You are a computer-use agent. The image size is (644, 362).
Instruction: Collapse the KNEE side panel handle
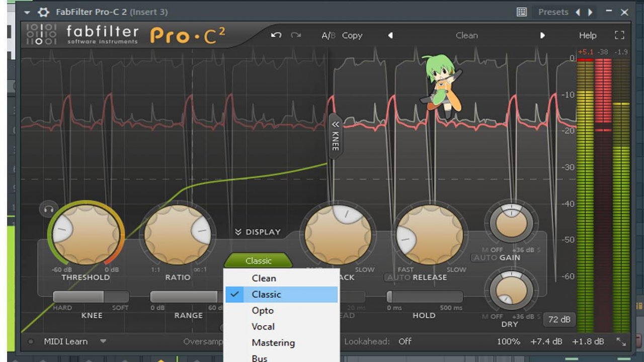(335, 136)
